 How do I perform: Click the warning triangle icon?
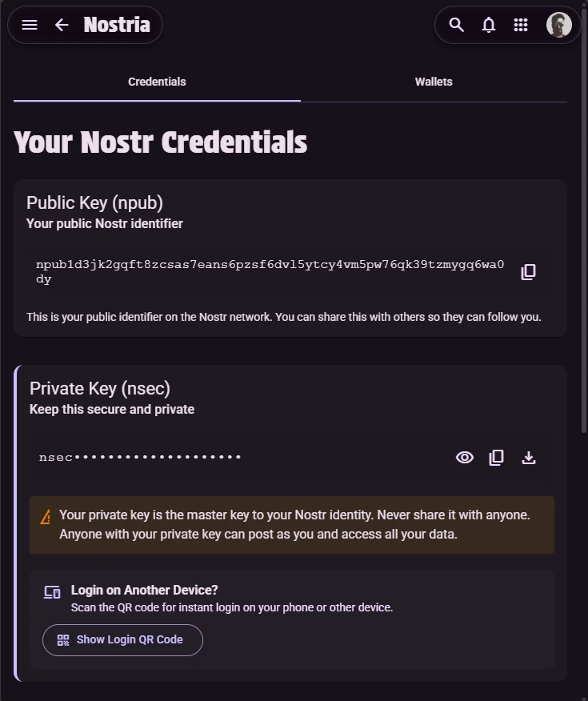click(x=46, y=517)
